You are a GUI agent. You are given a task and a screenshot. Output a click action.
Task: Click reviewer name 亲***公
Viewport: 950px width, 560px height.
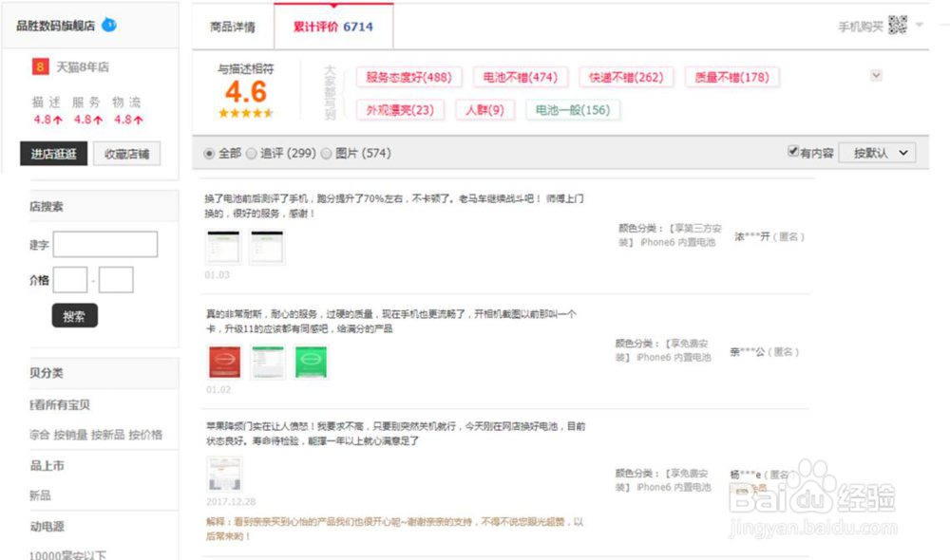748,352
